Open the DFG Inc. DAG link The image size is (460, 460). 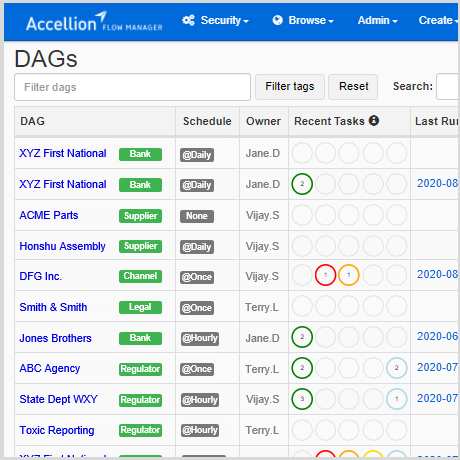tap(41, 276)
